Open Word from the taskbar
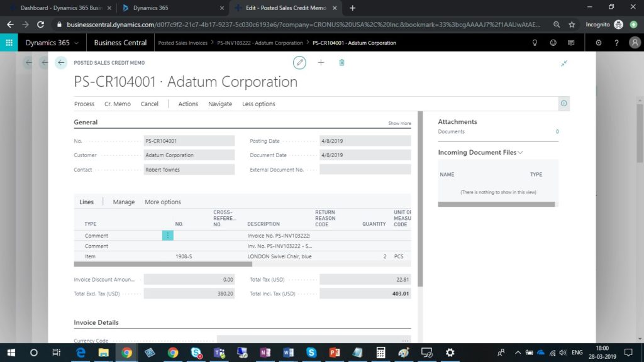Screen dimensions: 644x362 (x=288, y=353)
